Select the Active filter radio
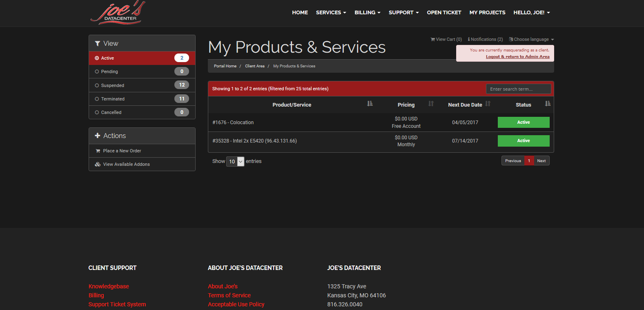The height and width of the screenshot is (310, 644). (97, 58)
